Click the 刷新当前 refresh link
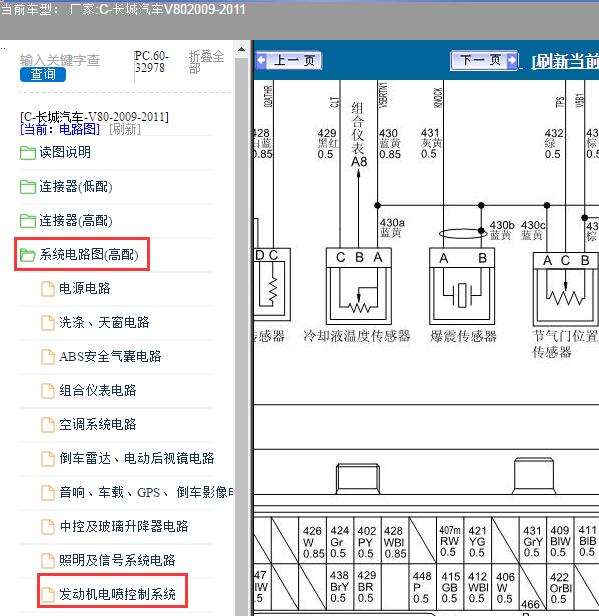This screenshot has height=616, width=599. pos(565,61)
